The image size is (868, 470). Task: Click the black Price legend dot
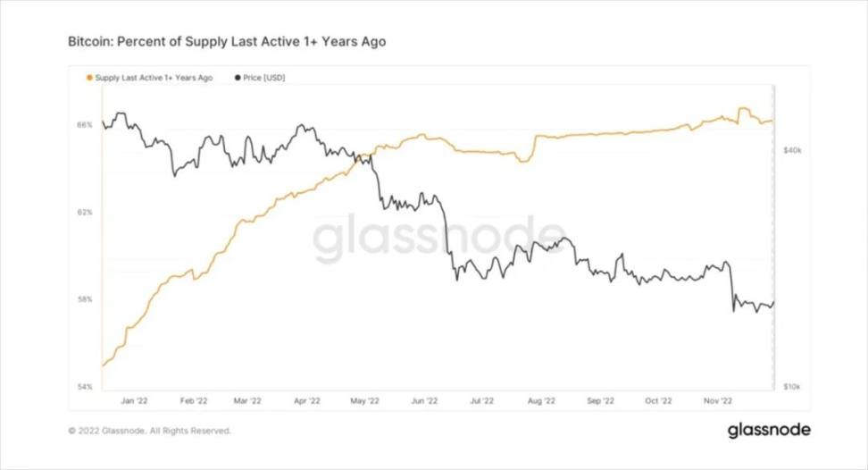[237, 79]
